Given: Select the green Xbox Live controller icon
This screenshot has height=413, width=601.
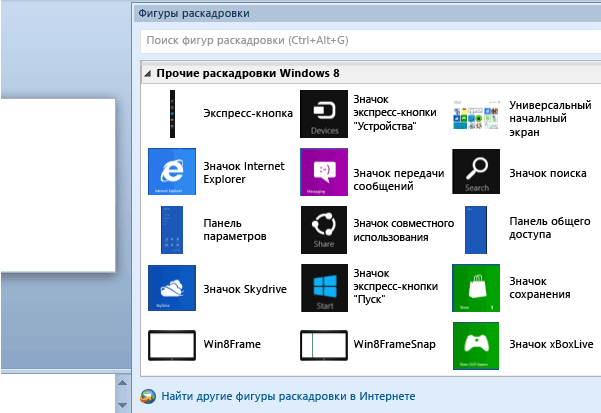Looking at the screenshot, I should (x=476, y=346).
